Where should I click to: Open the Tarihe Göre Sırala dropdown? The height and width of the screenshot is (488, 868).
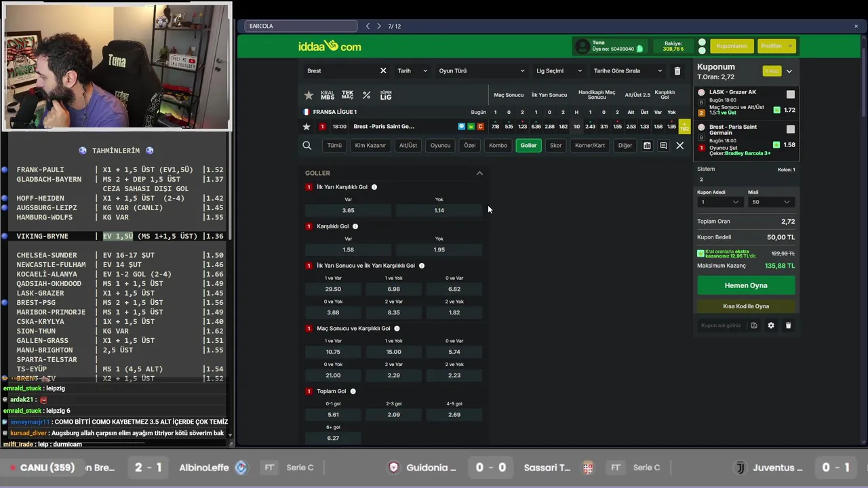coord(627,70)
